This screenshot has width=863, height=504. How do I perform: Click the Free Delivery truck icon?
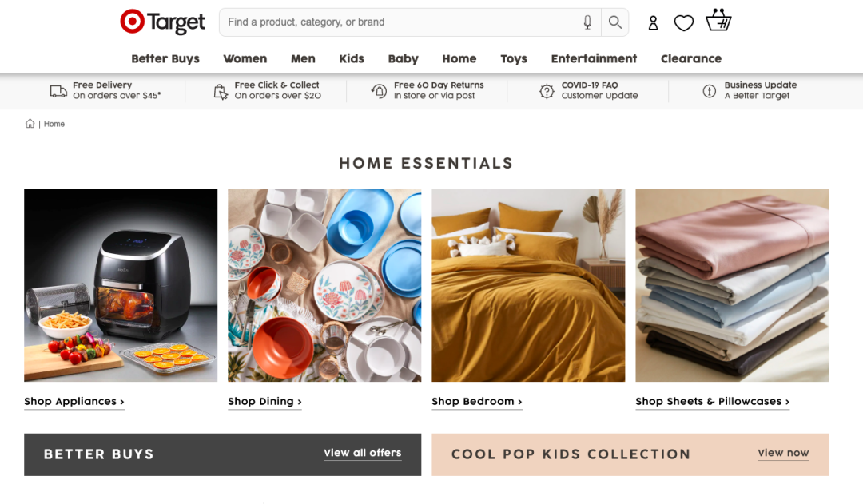click(x=58, y=91)
